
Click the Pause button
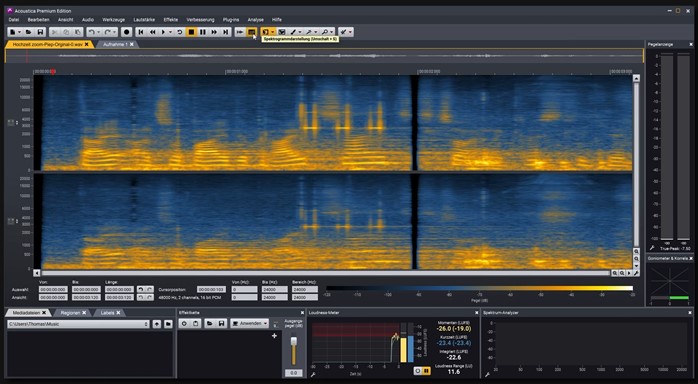click(203, 32)
